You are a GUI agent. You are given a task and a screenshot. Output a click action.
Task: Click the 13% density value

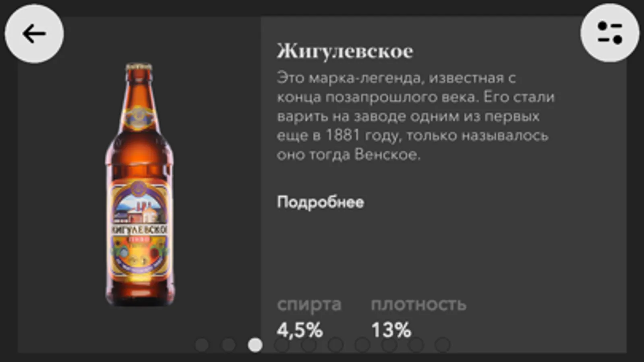click(391, 330)
